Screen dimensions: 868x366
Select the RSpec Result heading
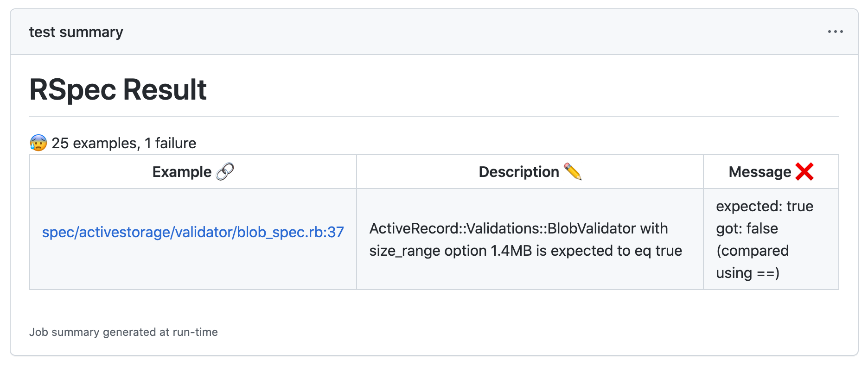(118, 89)
